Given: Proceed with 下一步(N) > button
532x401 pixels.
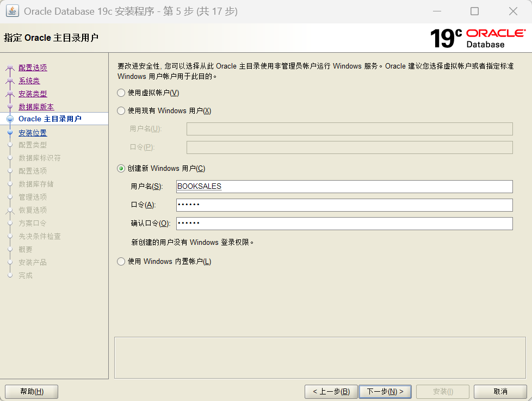Looking at the screenshot, I should click(385, 392).
